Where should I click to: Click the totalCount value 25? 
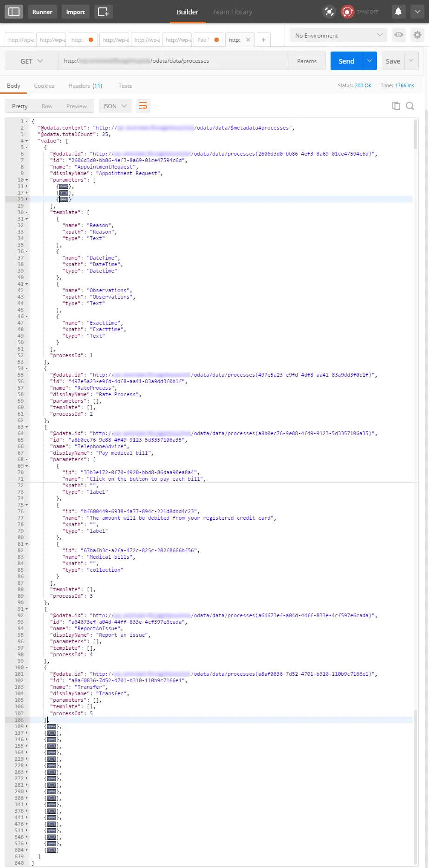[x=105, y=134]
